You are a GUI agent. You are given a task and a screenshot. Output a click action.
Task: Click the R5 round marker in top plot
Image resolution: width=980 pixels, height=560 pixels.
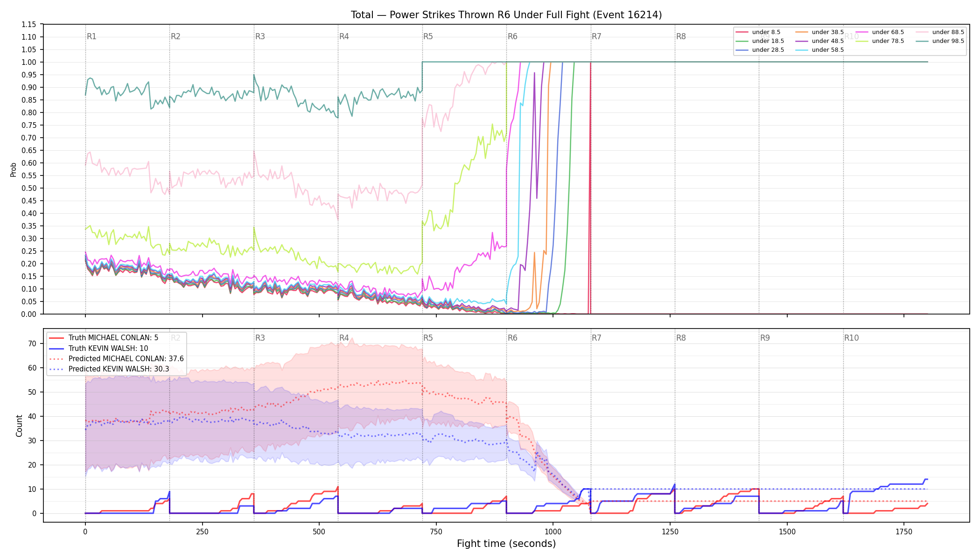428,36
